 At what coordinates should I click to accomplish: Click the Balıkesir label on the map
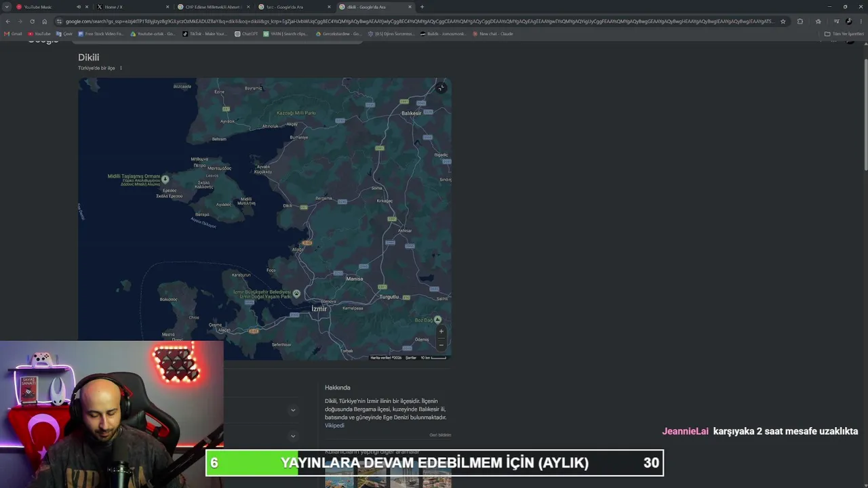point(411,113)
